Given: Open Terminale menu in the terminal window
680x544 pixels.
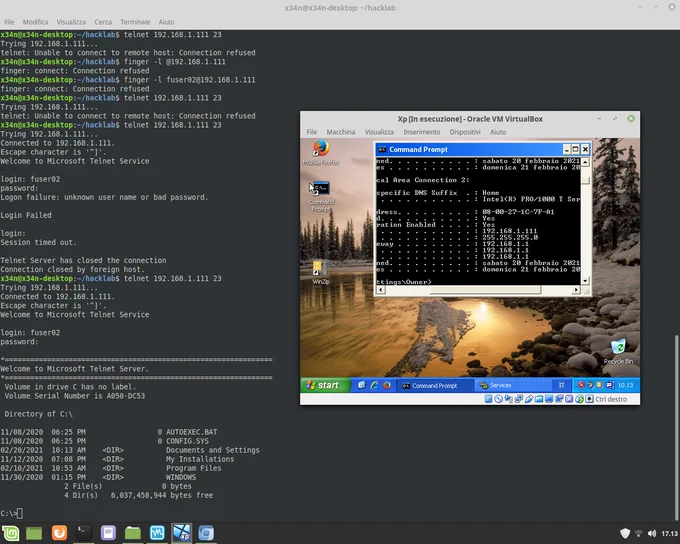Looking at the screenshot, I should click(x=135, y=22).
